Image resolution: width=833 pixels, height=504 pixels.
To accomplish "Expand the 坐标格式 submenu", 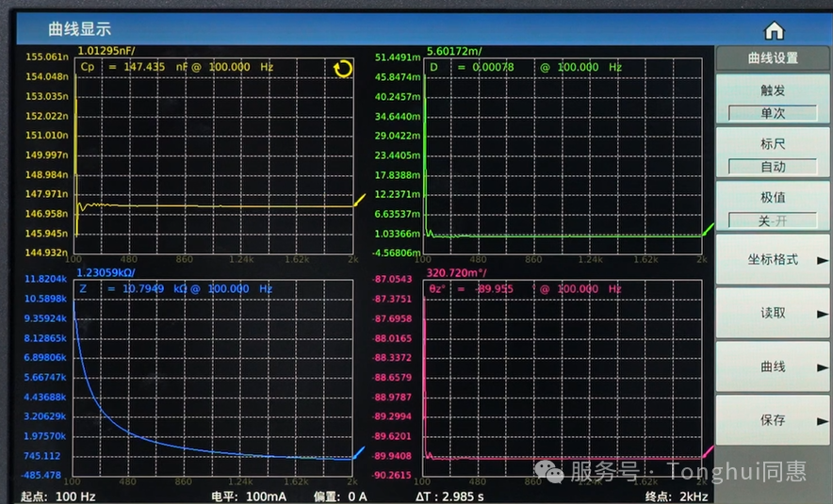I will pyautogui.click(x=773, y=259).
